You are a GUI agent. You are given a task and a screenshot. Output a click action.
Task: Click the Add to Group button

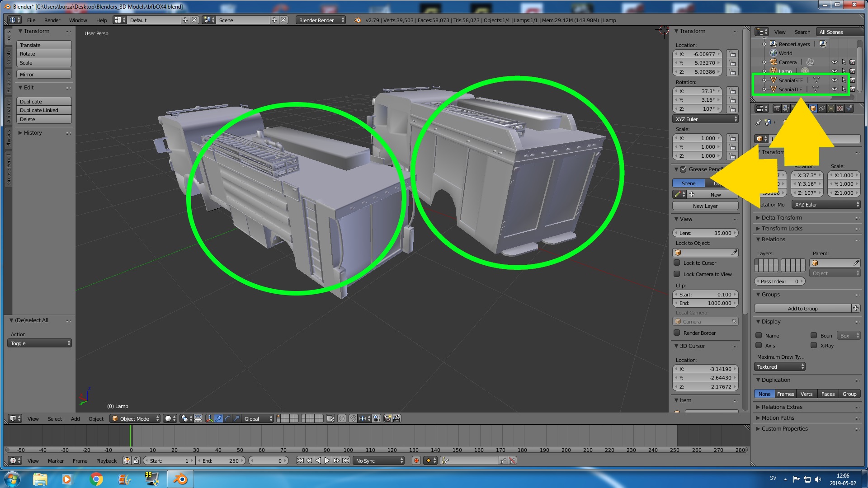tap(802, 309)
